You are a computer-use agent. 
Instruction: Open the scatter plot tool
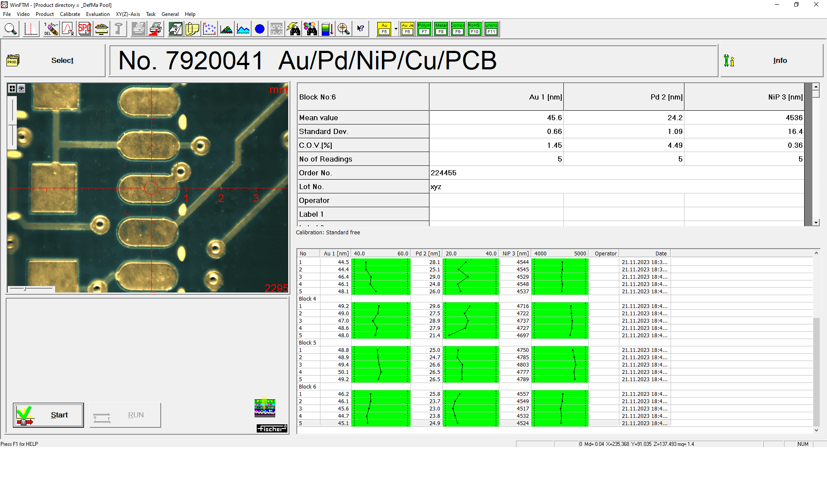[209, 29]
